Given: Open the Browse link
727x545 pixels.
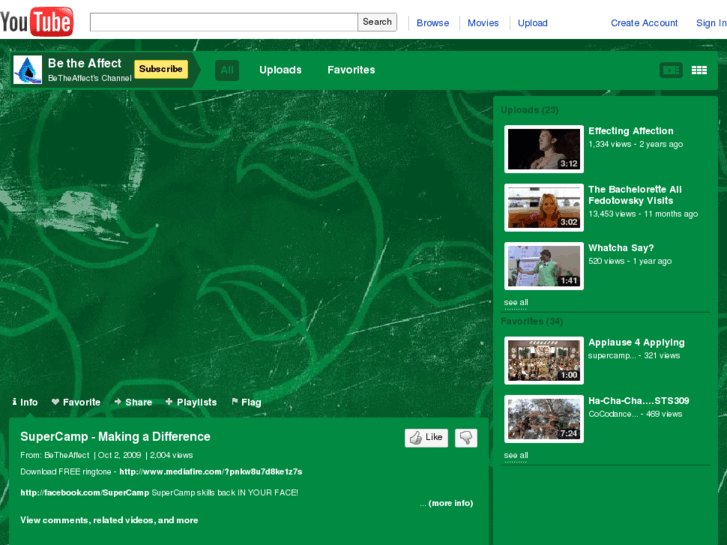Looking at the screenshot, I should pos(433,23).
